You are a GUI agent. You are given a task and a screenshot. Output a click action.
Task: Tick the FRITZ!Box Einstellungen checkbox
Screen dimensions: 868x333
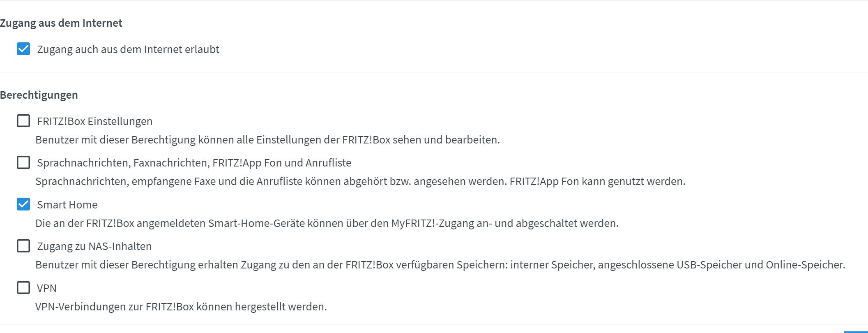coord(23,121)
